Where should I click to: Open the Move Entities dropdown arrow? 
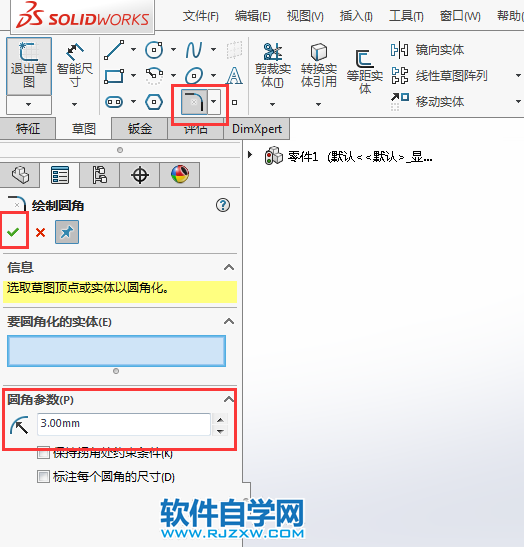tap(518, 102)
